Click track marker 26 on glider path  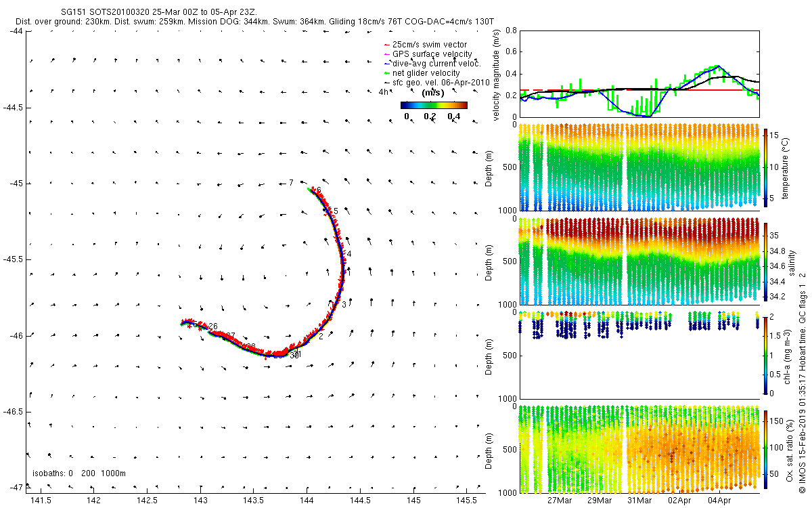pyautogui.click(x=213, y=326)
